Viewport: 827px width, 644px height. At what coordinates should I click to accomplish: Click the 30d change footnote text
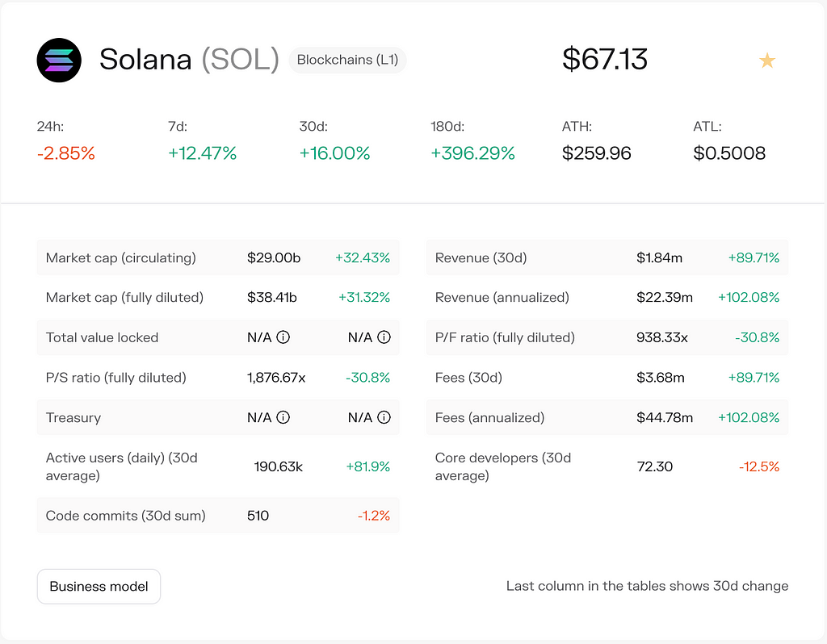click(647, 586)
